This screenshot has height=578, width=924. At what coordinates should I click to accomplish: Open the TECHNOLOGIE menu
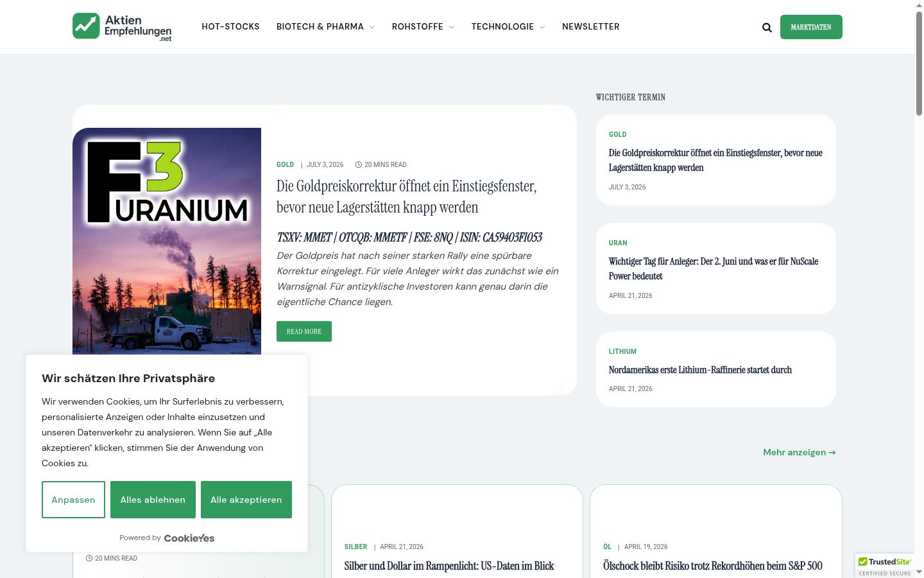tap(502, 26)
